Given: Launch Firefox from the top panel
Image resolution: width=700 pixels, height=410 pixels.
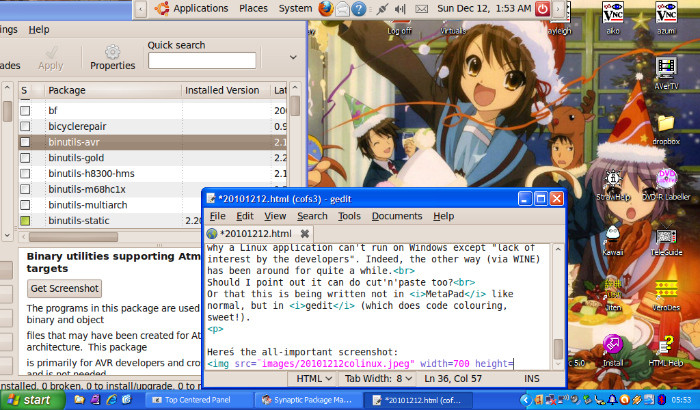Looking at the screenshot, I should point(325,8).
